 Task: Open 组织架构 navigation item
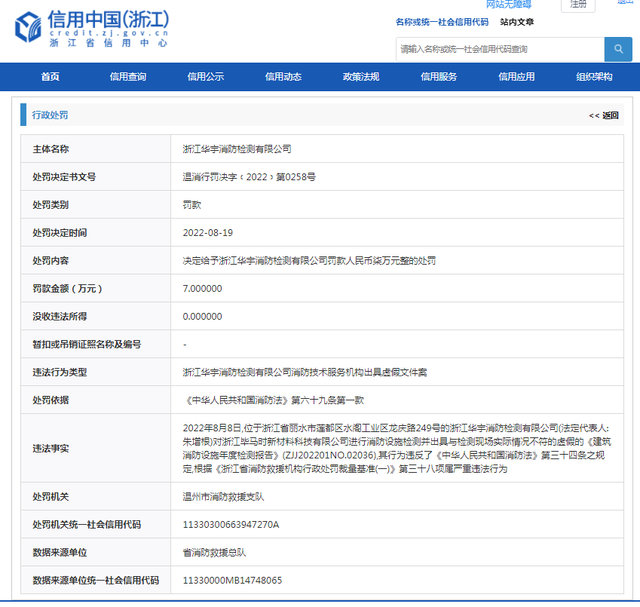pos(594,77)
